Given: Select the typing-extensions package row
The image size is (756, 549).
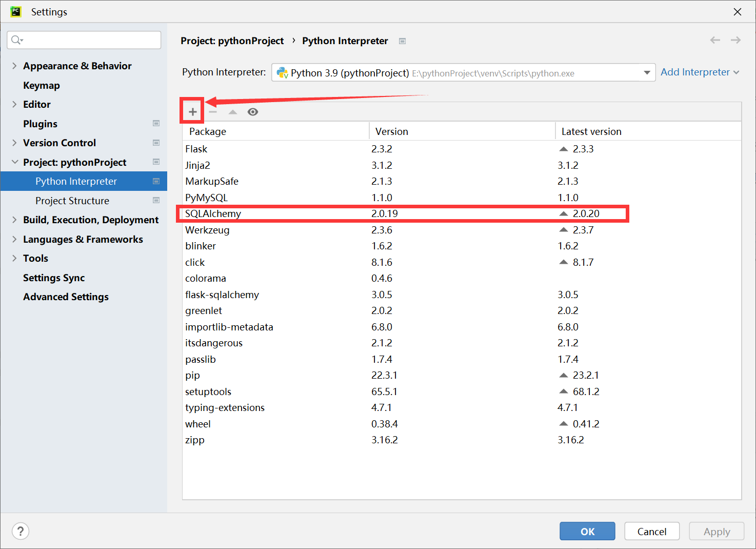Looking at the screenshot, I should click(462, 407).
